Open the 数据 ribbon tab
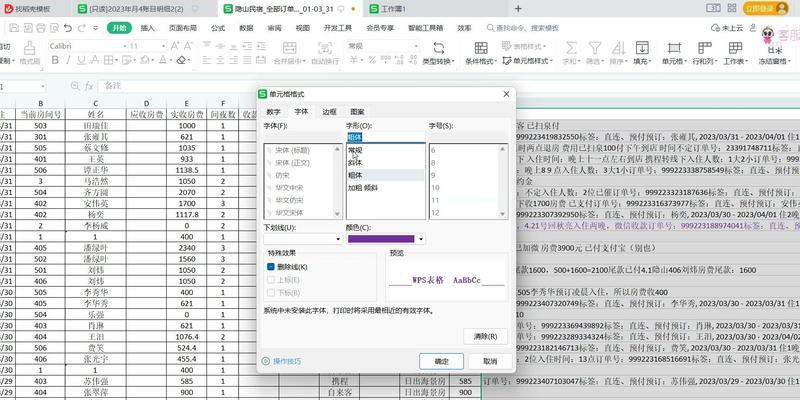 (x=245, y=29)
